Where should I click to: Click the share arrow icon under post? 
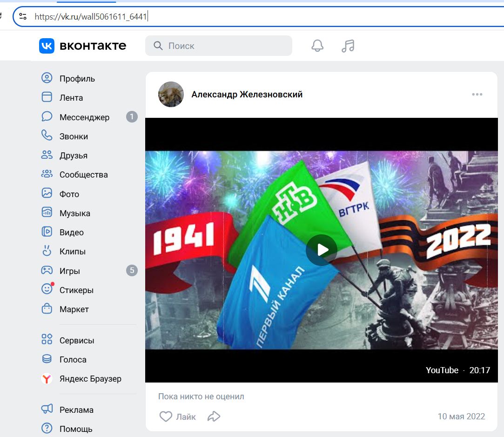pos(214,417)
